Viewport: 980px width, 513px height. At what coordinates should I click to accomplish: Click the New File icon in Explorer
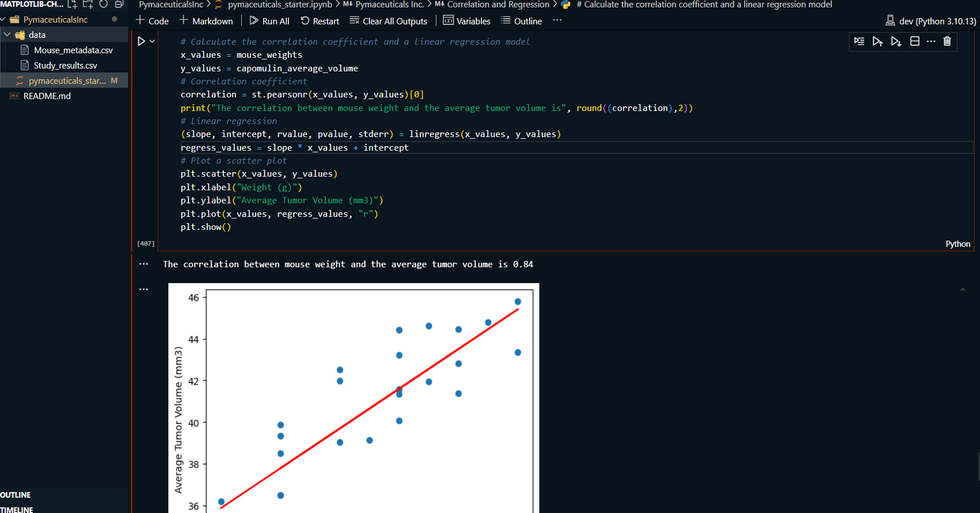(72, 5)
